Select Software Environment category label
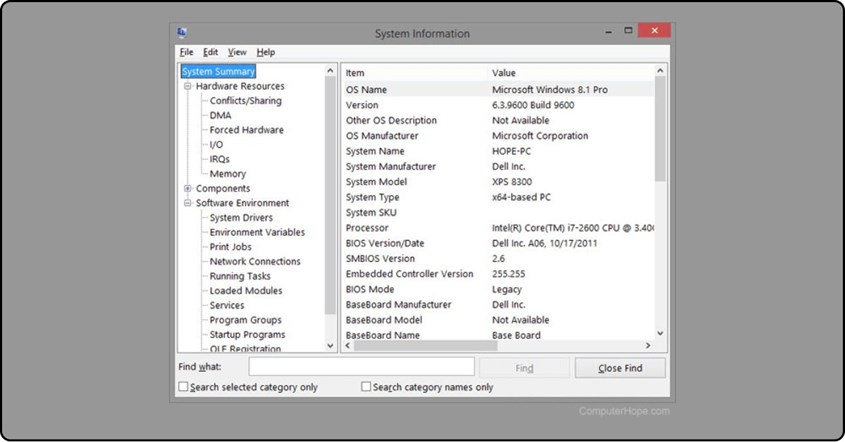 (242, 203)
